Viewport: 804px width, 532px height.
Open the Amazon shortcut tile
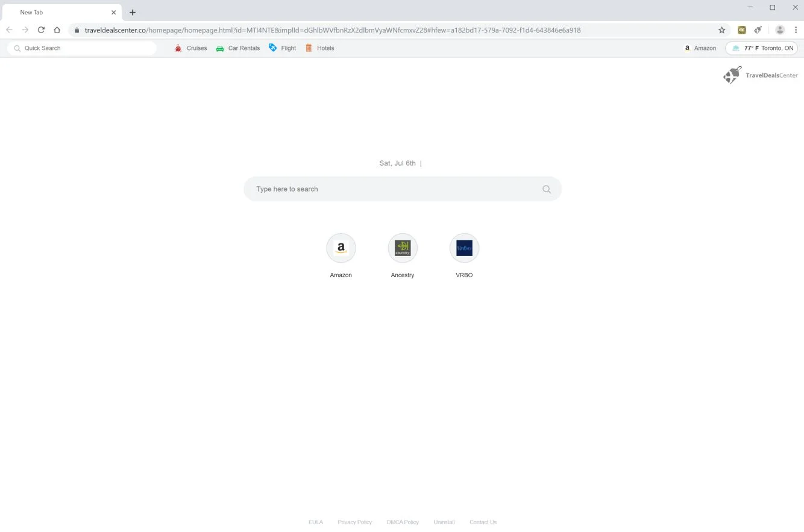pos(341,256)
